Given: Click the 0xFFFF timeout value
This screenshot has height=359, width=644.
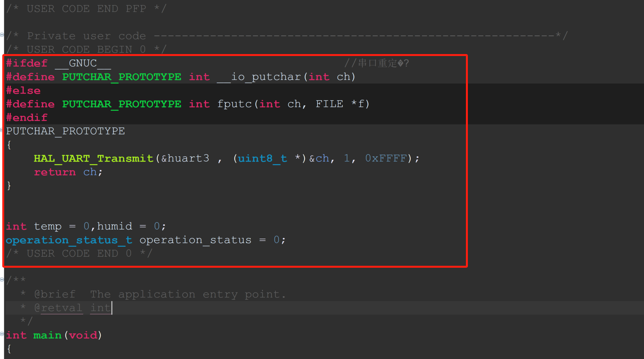Looking at the screenshot, I should pos(386,158).
